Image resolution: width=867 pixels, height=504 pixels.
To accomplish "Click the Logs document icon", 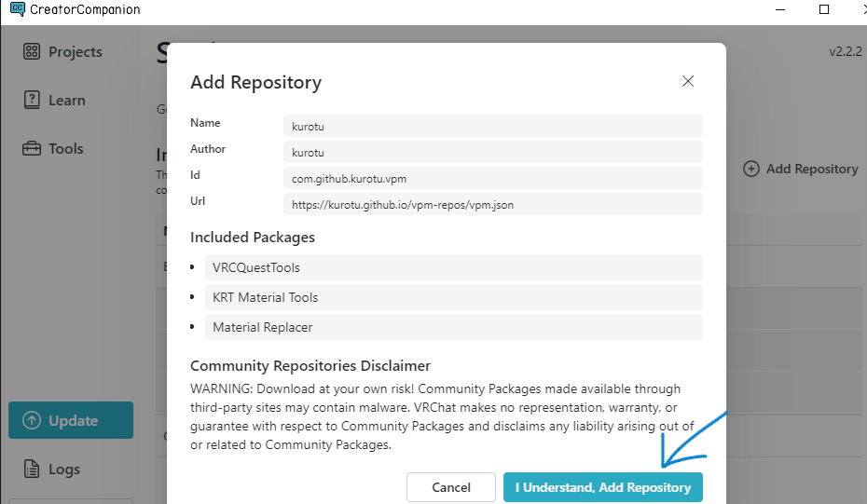I will 32,469.
